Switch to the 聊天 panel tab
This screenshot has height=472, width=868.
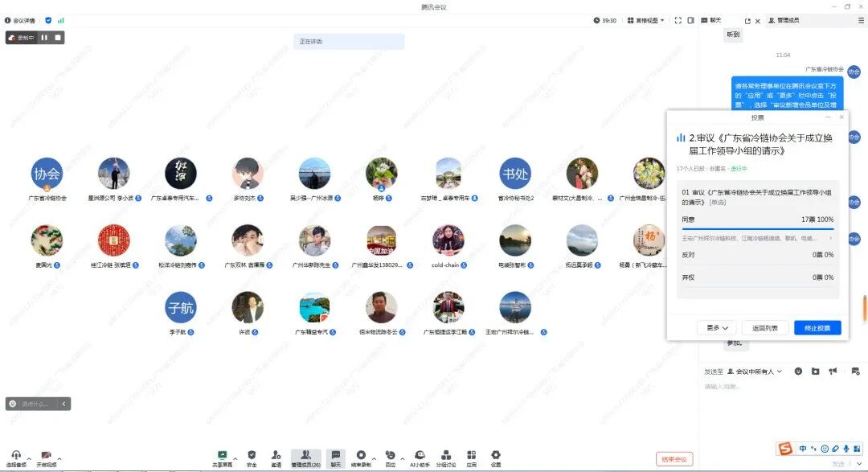[711, 20]
